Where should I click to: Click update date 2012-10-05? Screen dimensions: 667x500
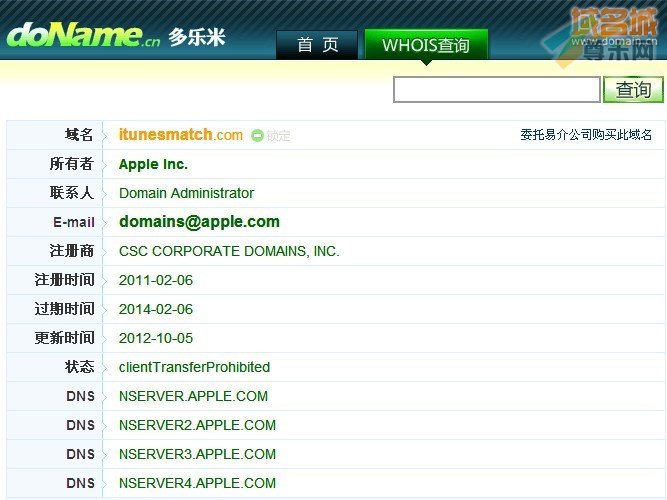pyautogui.click(x=156, y=338)
